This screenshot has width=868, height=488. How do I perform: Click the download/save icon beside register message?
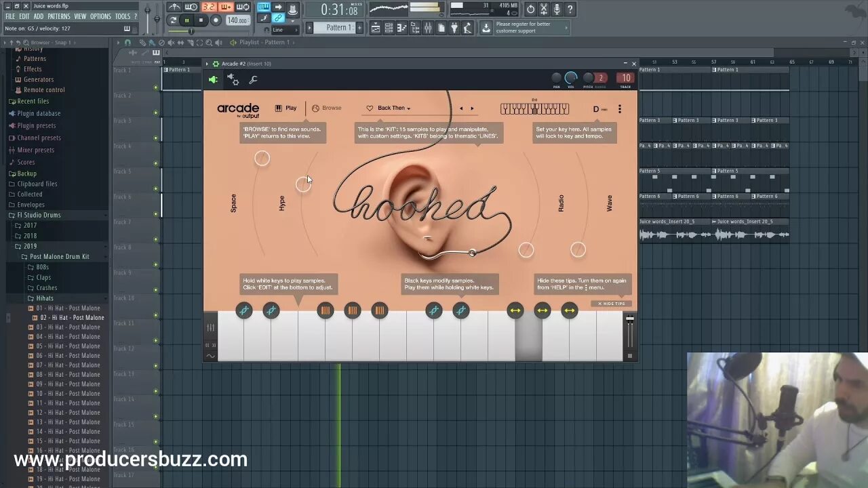pyautogui.click(x=486, y=28)
